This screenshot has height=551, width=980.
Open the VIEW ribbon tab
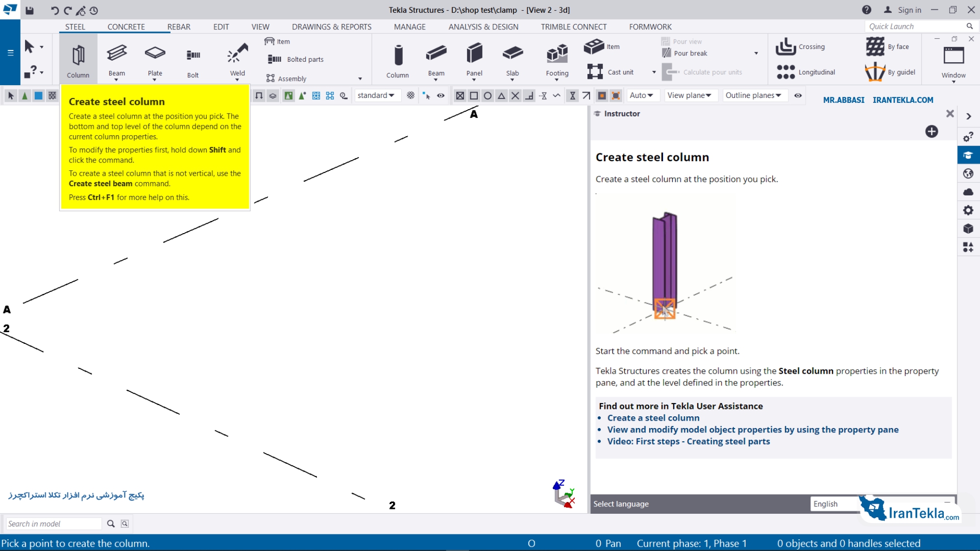pos(260,27)
